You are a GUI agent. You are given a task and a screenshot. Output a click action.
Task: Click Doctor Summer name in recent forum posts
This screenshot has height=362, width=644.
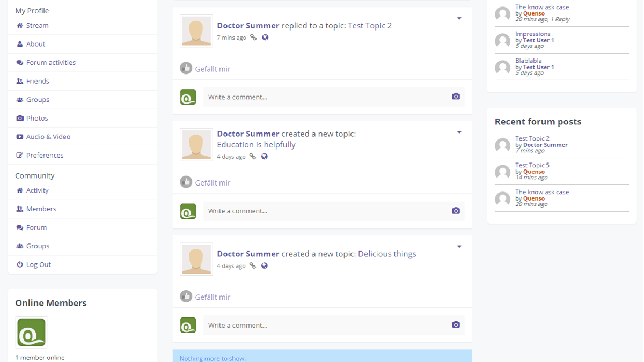[545, 145]
